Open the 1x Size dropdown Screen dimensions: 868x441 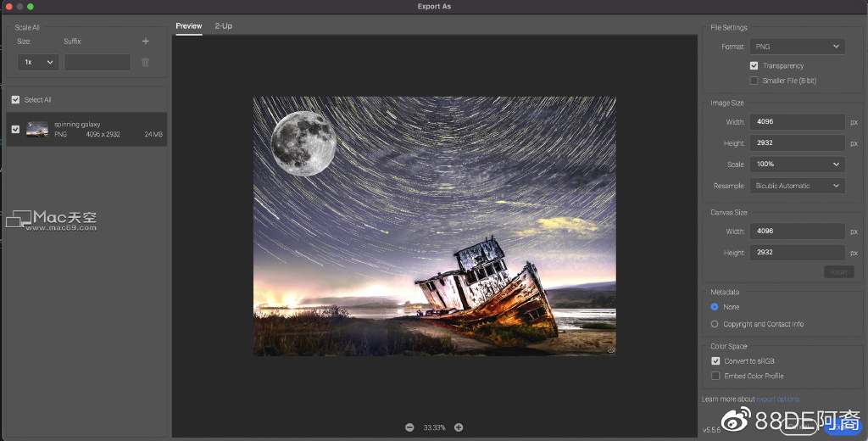[37, 62]
